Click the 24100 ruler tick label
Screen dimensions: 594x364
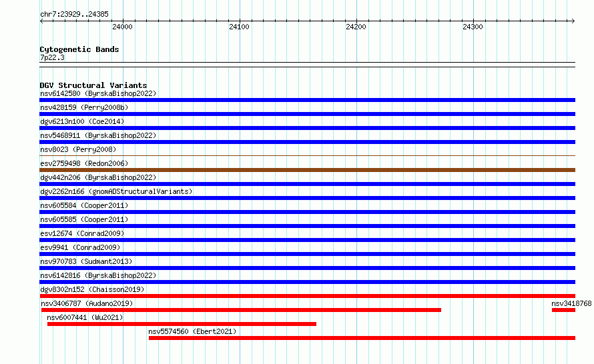[x=239, y=27]
